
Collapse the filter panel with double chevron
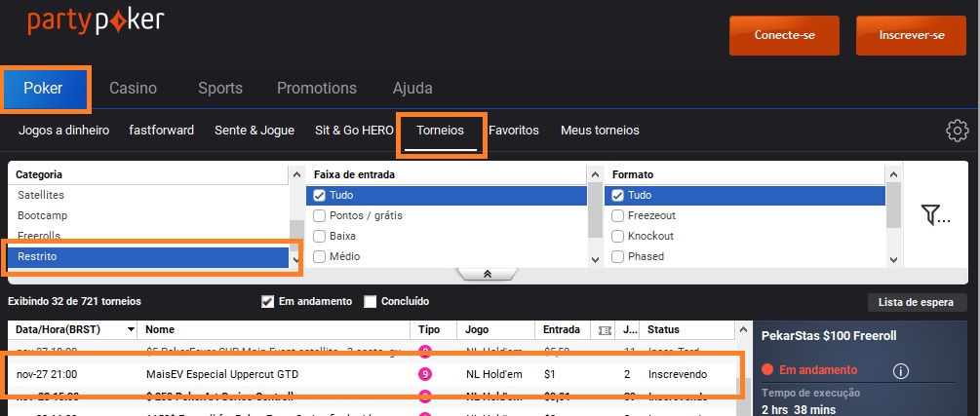click(x=487, y=274)
